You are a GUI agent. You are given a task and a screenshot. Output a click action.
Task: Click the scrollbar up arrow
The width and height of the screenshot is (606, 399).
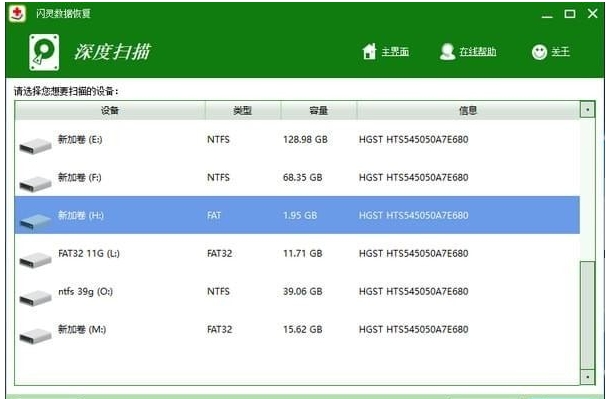587,110
